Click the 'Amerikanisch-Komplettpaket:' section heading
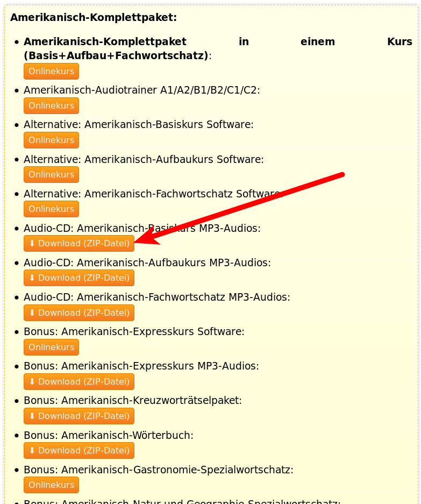Image resolution: width=421 pixels, height=504 pixels. pyautogui.click(x=94, y=17)
